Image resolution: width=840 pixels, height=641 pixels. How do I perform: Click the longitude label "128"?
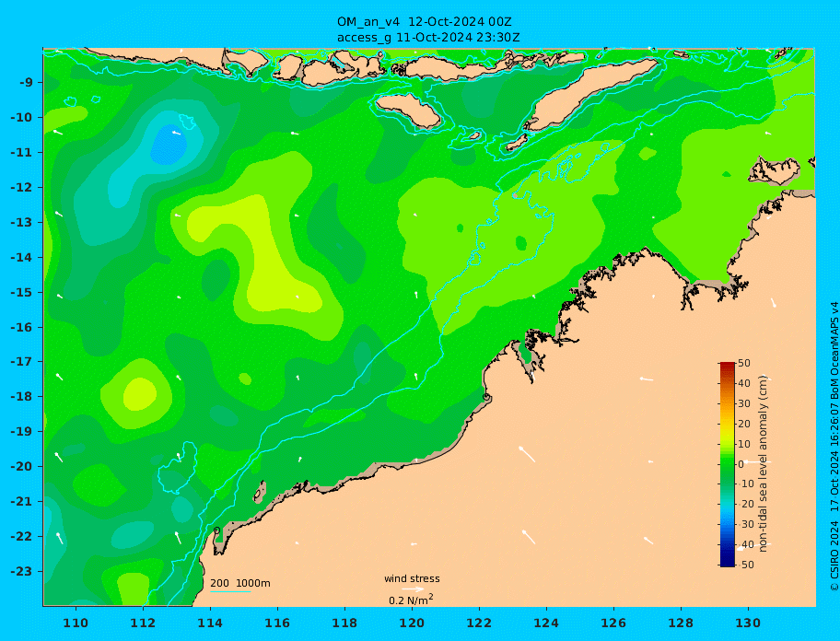tap(681, 623)
